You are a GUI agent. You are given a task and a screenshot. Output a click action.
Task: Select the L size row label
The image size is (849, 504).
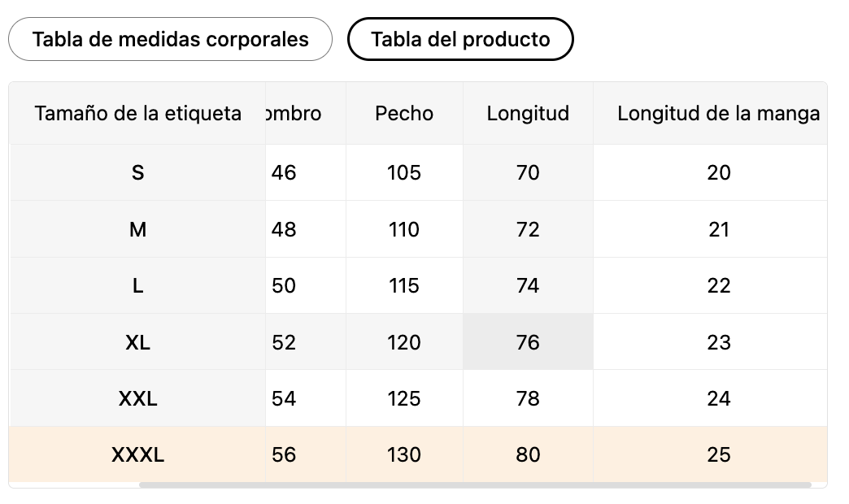pyautogui.click(x=137, y=286)
